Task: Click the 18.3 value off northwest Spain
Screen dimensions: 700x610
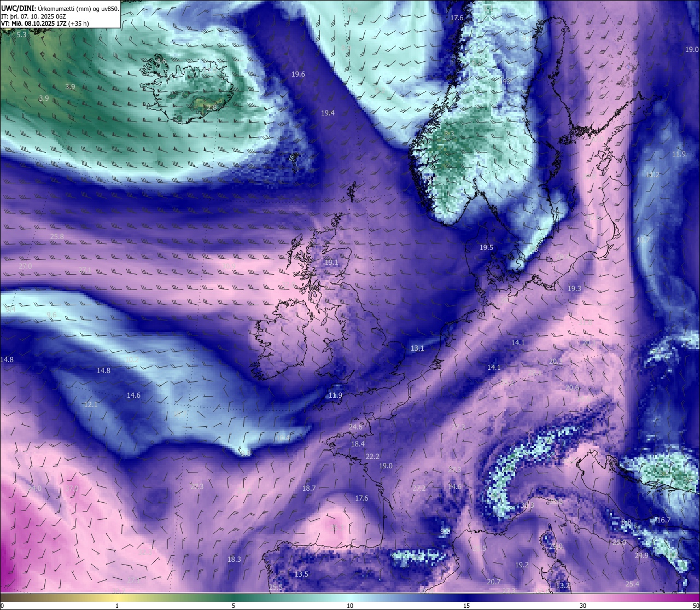Action: tap(234, 560)
